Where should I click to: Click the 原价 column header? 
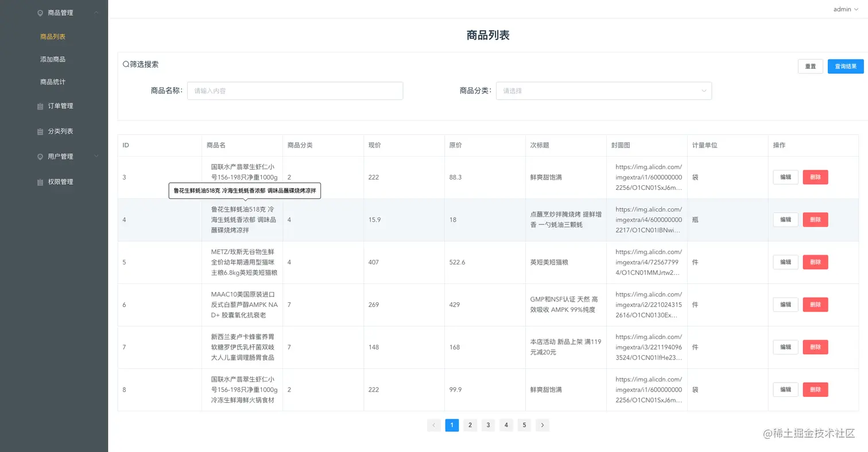click(x=456, y=145)
